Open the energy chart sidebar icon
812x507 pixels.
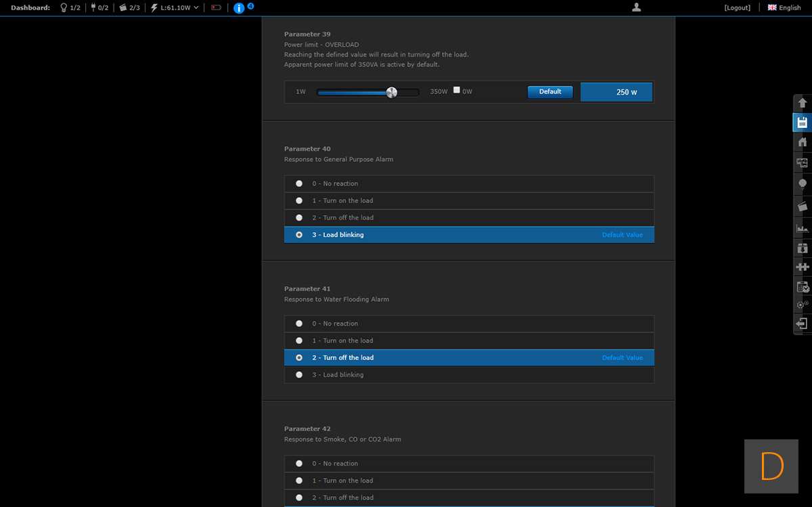click(x=803, y=228)
